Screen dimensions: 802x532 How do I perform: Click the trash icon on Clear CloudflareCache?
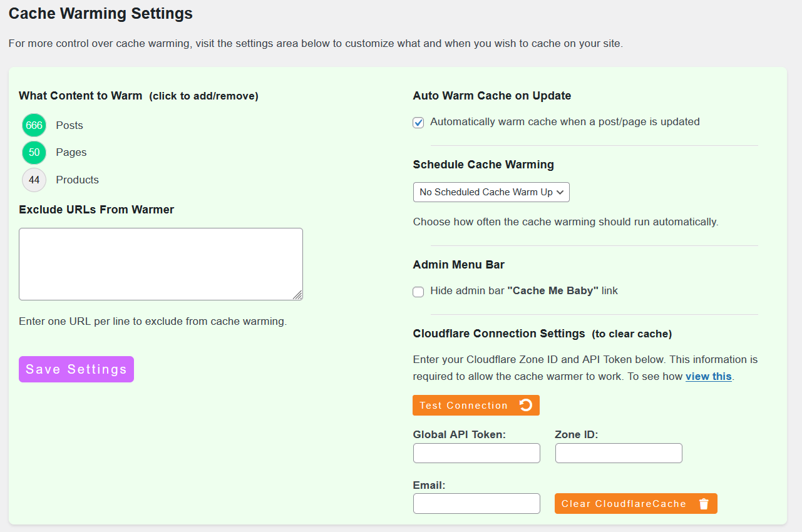coord(704,504)
